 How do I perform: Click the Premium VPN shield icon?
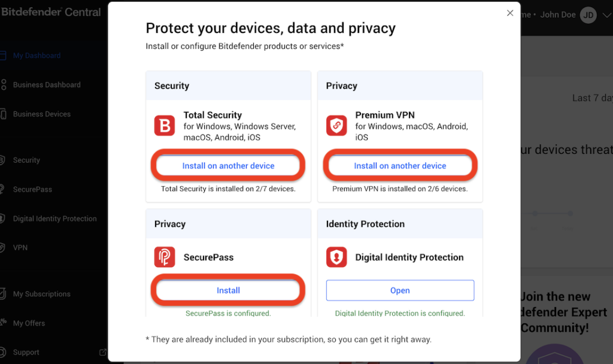[x=336, y=126]
